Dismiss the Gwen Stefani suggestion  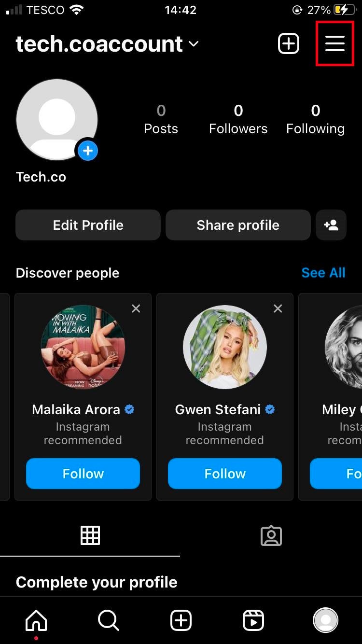(x=278, y=308)
